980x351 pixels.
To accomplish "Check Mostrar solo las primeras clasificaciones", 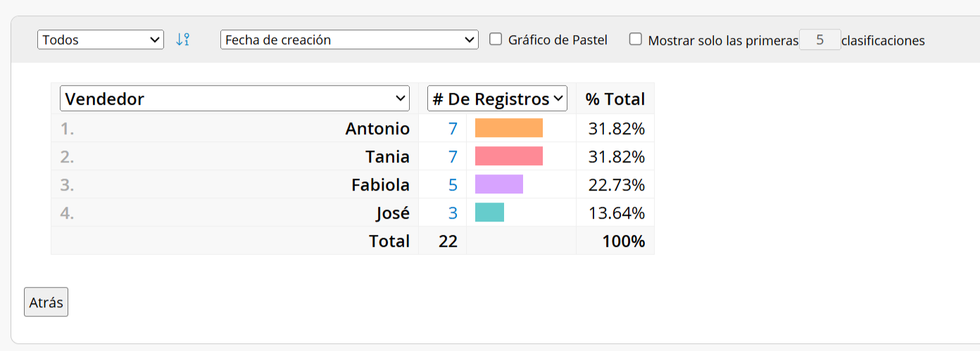I will click(636, 39).
